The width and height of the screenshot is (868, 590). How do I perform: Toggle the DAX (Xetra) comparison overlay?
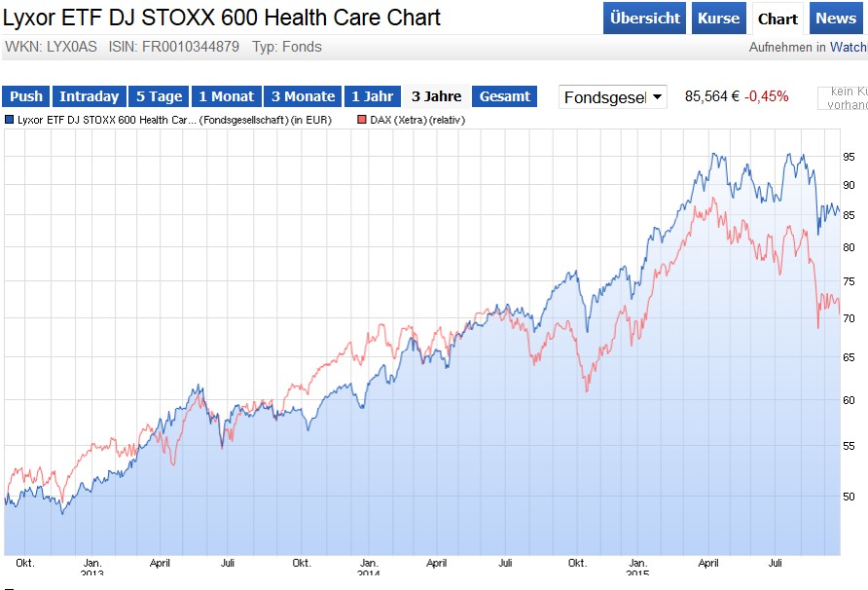363,120
